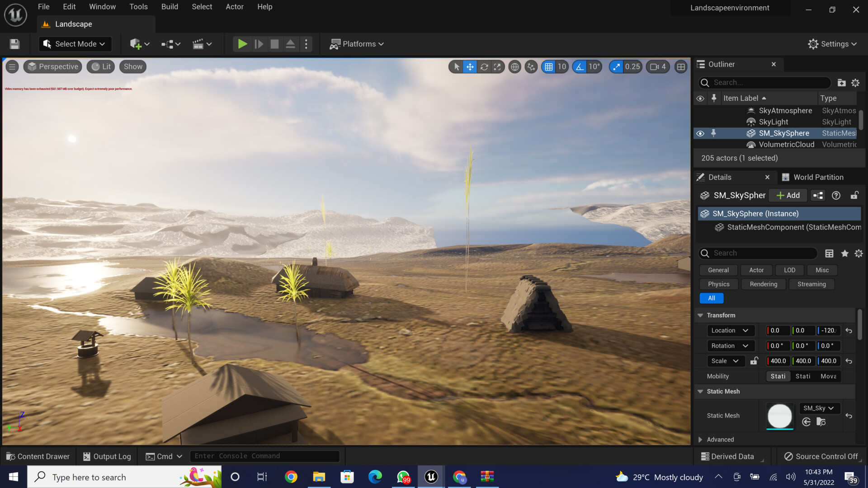Unlock uniform scale in Transform
This screenshot has height=488, width=868.
(x=754, y=361)
